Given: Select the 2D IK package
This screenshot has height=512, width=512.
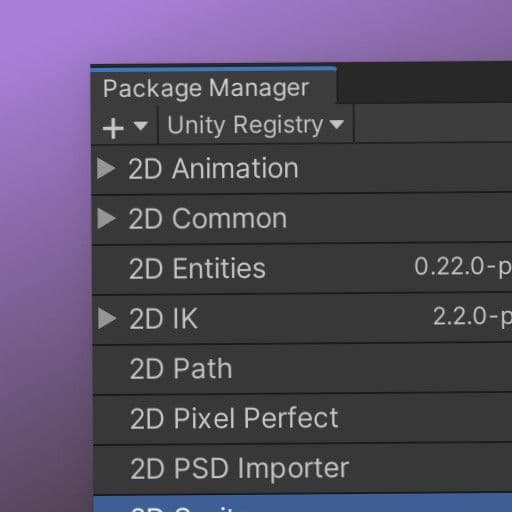Looking at the screenshot, I should [302, 319].
